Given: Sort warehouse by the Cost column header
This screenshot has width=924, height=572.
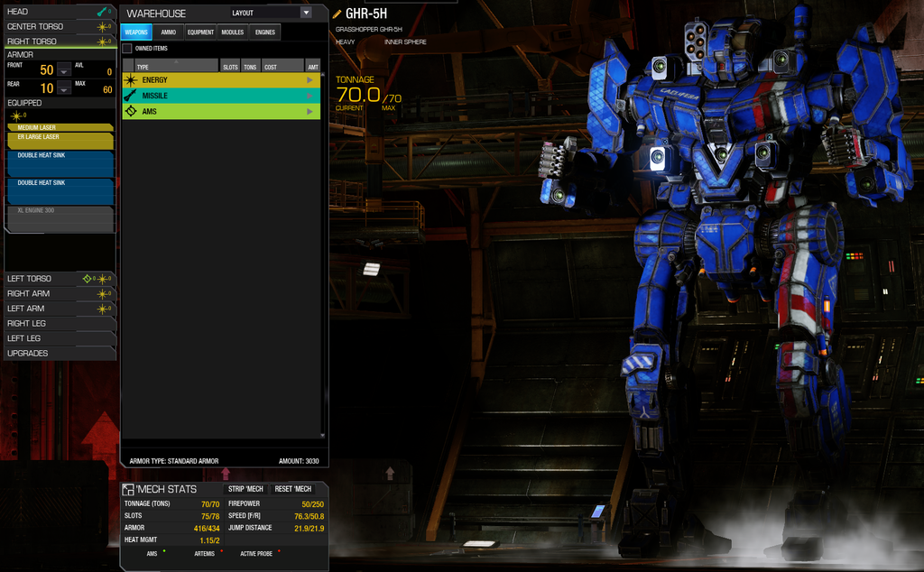Looking at the screenshot, I should (282, 67).
